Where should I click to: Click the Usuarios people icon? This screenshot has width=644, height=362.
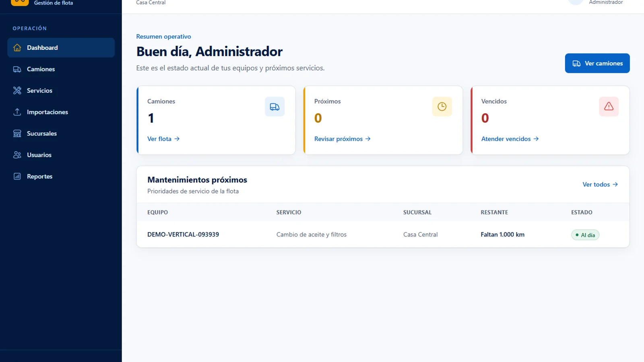click(17, 155)
